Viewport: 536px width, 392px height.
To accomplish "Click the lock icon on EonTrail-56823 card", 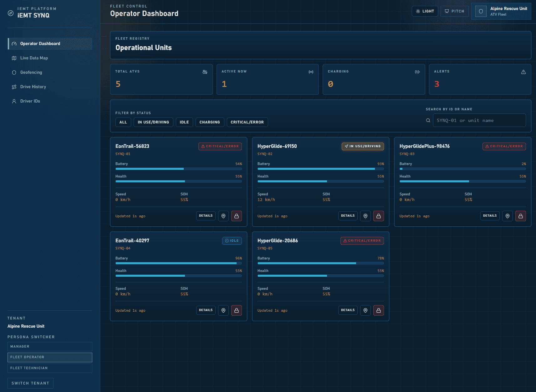I will (236, 216).
